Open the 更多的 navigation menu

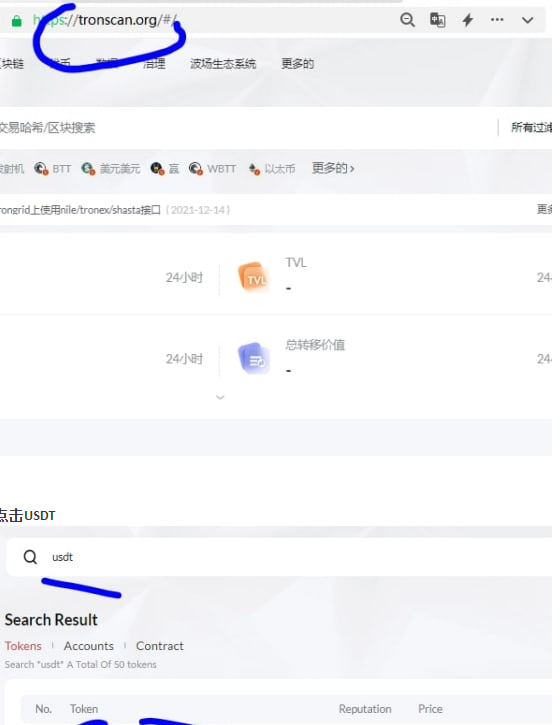[x=297, y=64]
